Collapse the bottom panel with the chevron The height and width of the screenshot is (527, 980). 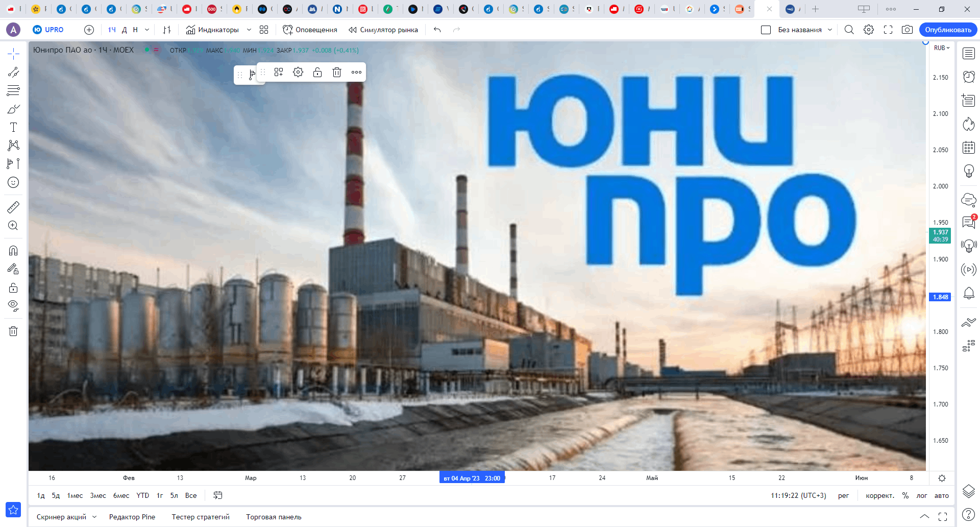[x=924, y=517]
